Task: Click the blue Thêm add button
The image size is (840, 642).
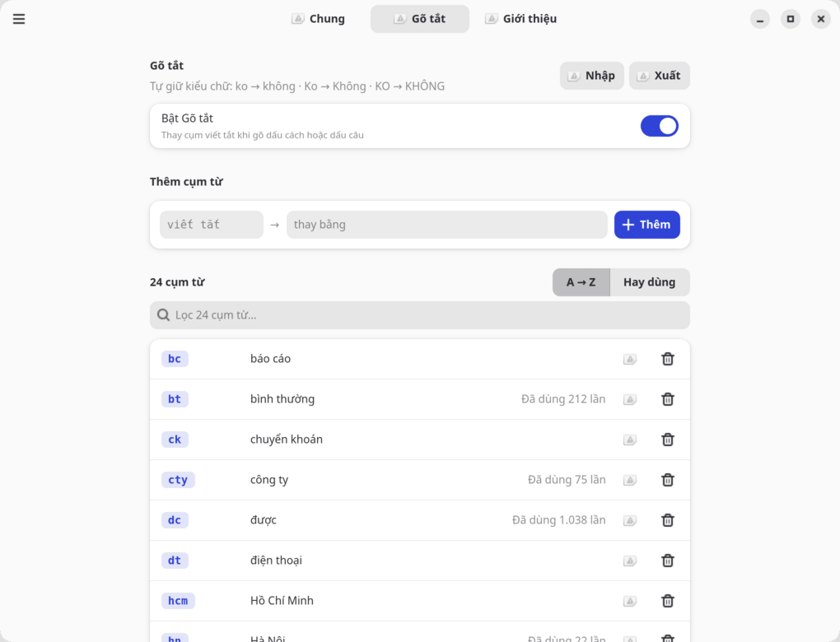Action: (x=647, y=225)
